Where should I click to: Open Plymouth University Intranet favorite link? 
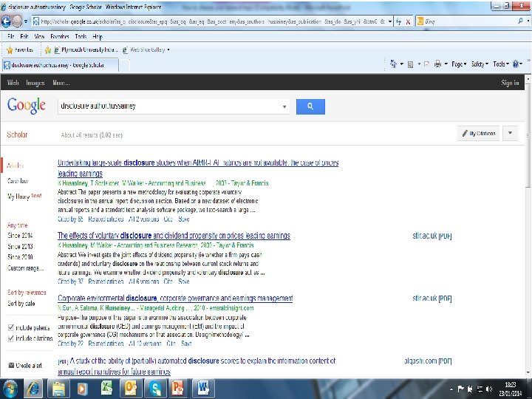[86, 50]
